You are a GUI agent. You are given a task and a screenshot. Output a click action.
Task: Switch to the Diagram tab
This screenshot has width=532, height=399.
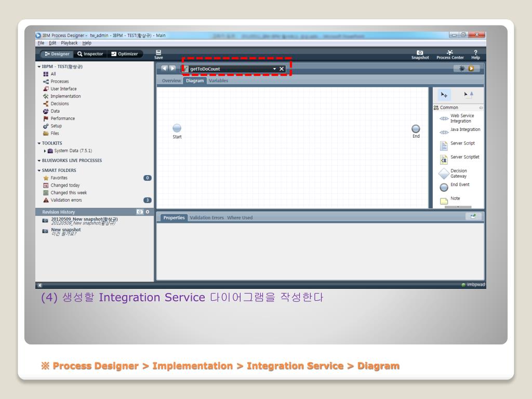point(195,81)
